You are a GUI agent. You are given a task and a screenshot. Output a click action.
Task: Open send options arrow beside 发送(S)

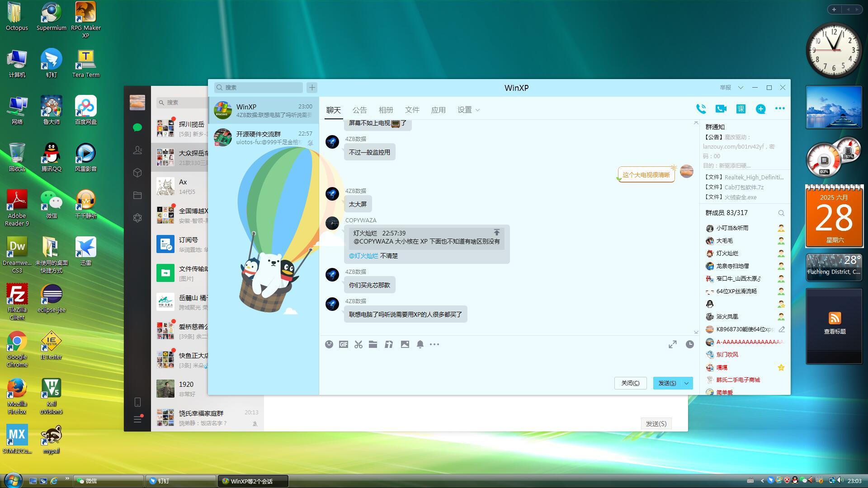click(x=686, y=383)
